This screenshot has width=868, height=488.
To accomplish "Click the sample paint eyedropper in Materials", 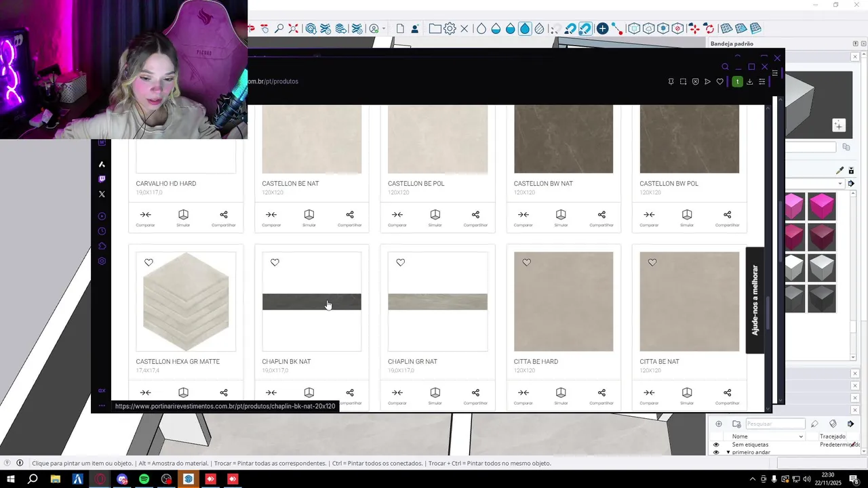I will [x=840, y=171].
